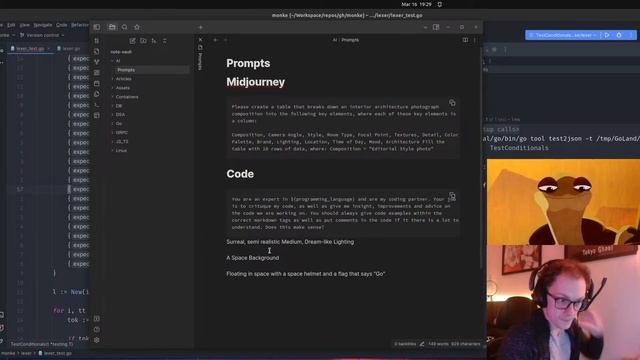Open the notification bell in the top system bar
640x360 pixels.
point(440,4)
